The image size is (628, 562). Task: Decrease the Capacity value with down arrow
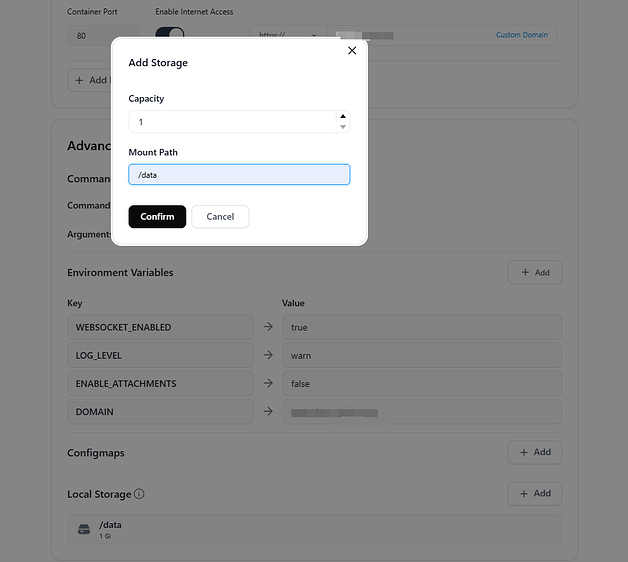pos(343,127)
